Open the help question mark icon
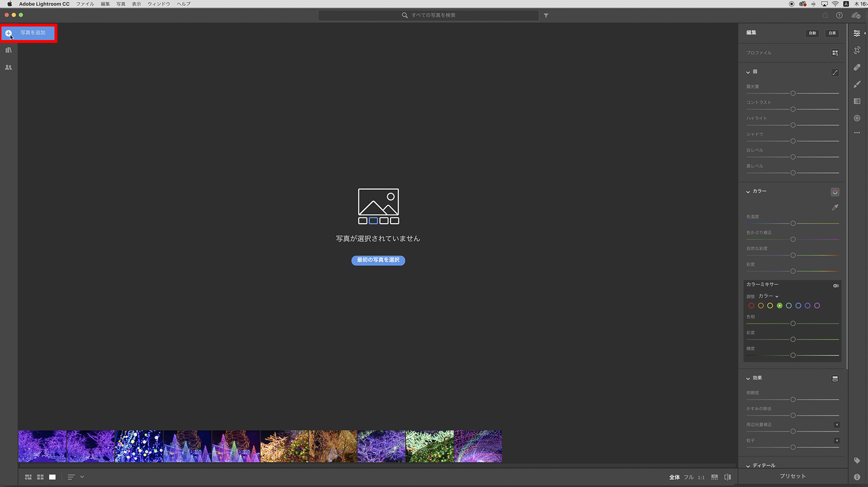 coord(840,15)
